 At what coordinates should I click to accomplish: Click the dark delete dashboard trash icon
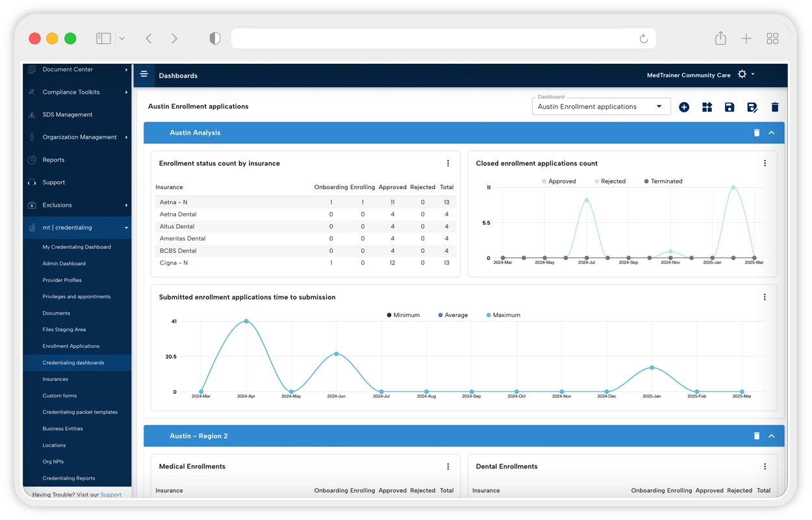click(x=775, y=107)
